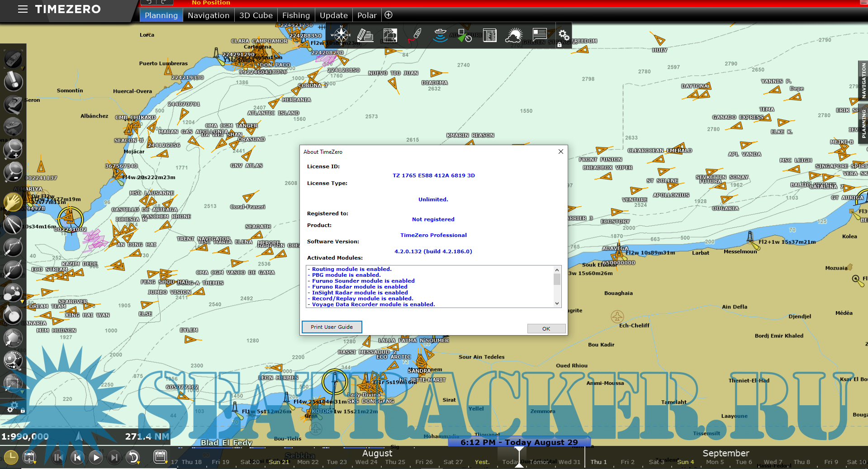Open the TIMEZERO hamburger menu
This screenshot has height=469, width=868.
(x=23, y=9)
